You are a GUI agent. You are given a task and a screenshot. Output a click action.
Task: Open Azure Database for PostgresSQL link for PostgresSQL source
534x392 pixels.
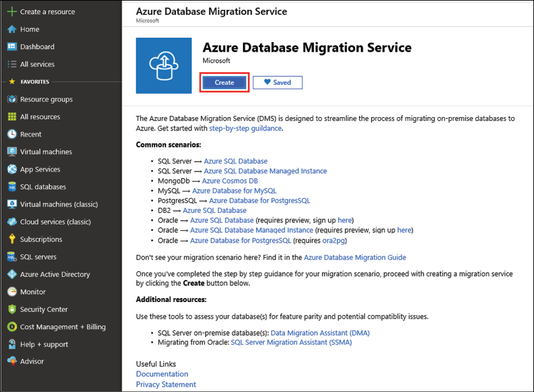click(259, 201)
